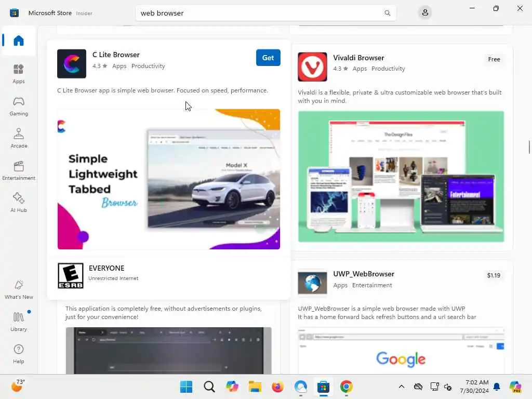Image resolution: width=532 pixels, height=399 pixels.
Task: Click the Vivaldi Browser app icon
Action: [312, 67]
